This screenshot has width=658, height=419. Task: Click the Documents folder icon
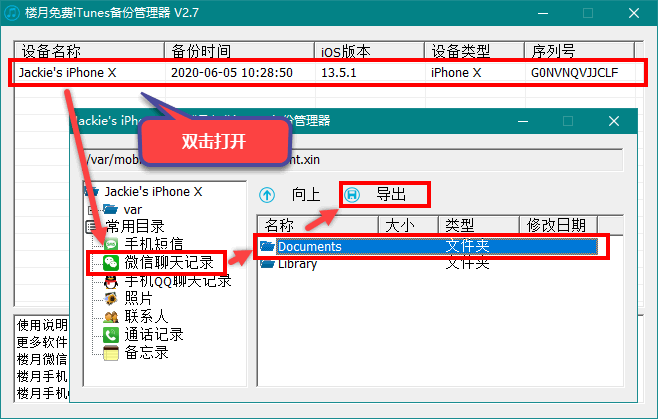click(x=267, y=246)
